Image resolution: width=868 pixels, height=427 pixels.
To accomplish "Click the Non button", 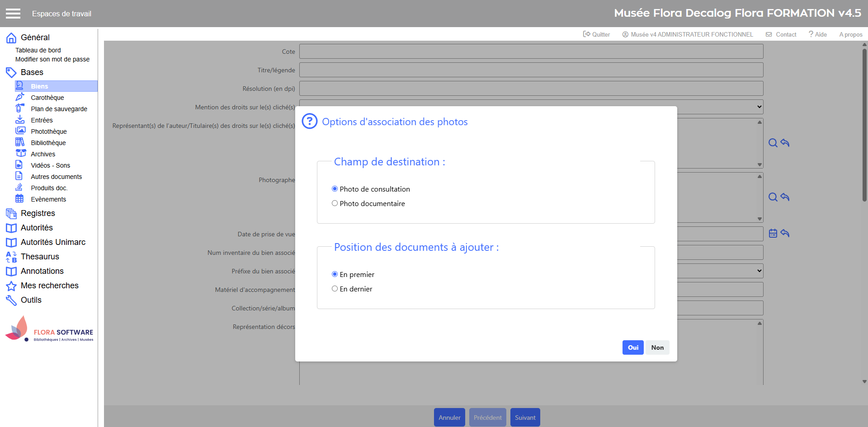I will (x=657, y=347).
